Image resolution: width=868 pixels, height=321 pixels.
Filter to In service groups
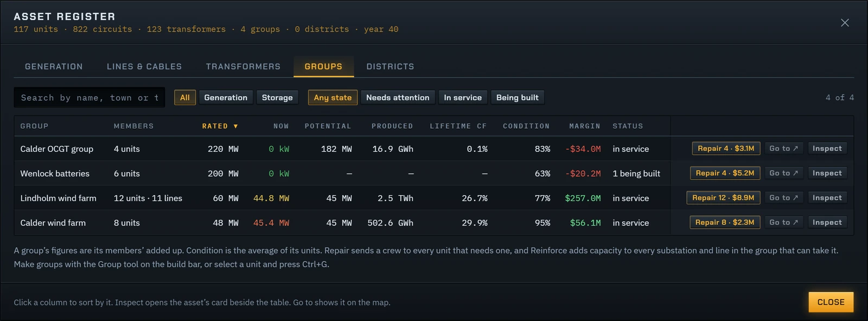click(x=463, y=98)
